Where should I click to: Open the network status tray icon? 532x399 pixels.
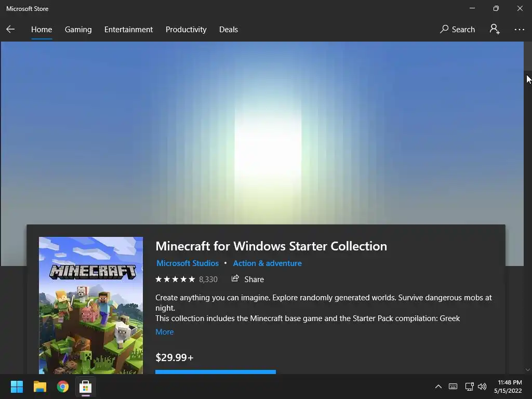click(470, 387)
